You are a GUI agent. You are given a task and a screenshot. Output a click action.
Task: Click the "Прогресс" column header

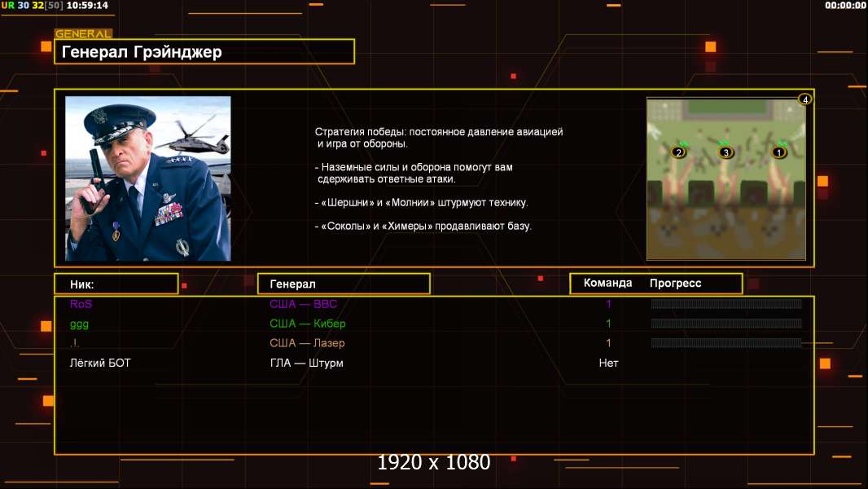(675, 283)
